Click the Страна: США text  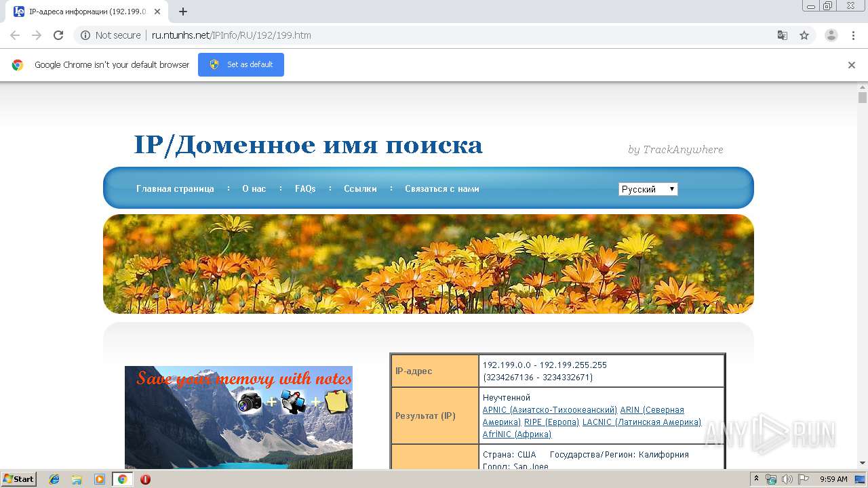[x=509, y=455]
